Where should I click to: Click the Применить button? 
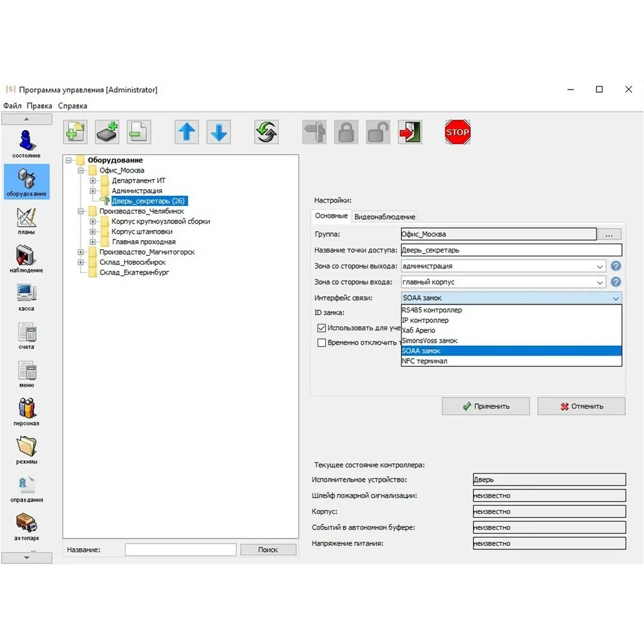point(486,406)
